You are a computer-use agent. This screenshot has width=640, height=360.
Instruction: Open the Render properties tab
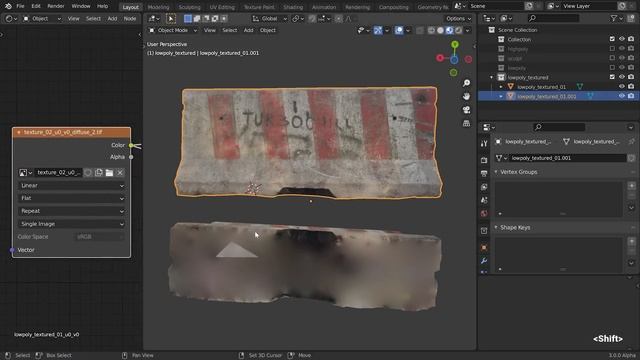coord(484,160)
